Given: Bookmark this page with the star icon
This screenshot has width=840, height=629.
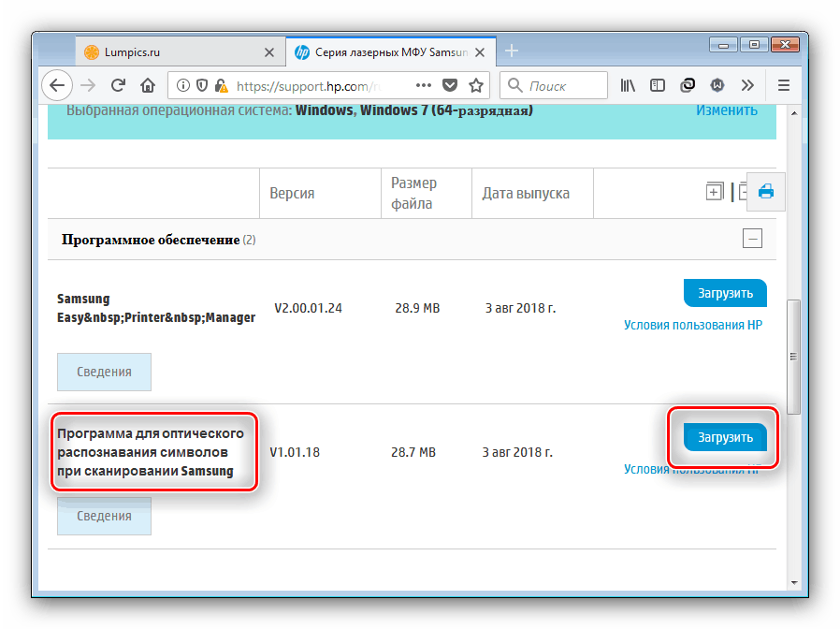Looking at the screenshot, I should click(476, 85).
